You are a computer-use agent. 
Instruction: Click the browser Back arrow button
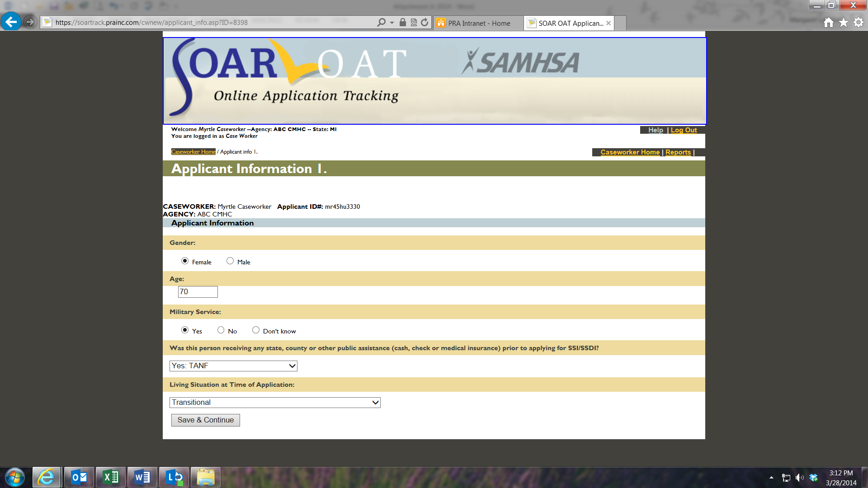point(11,22)
